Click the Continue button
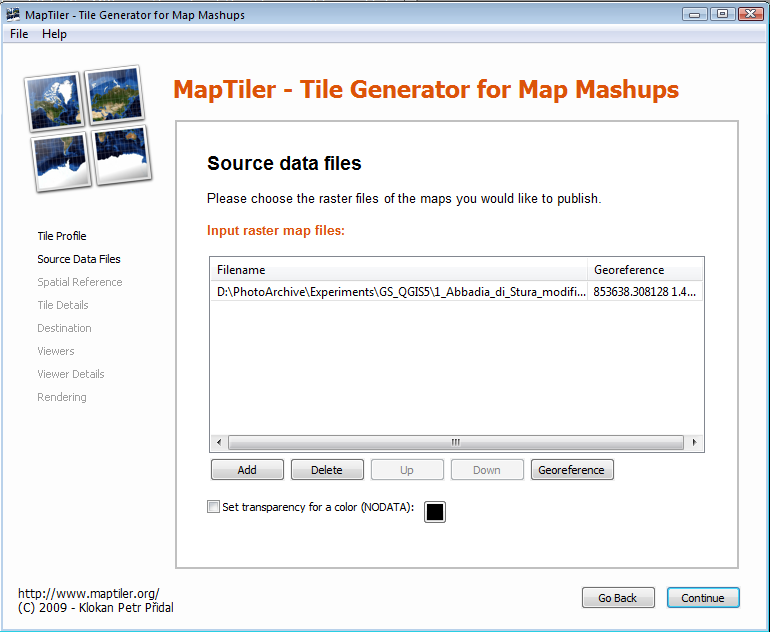This screenshot has height=632, width=770. click(x=703, y=598)
